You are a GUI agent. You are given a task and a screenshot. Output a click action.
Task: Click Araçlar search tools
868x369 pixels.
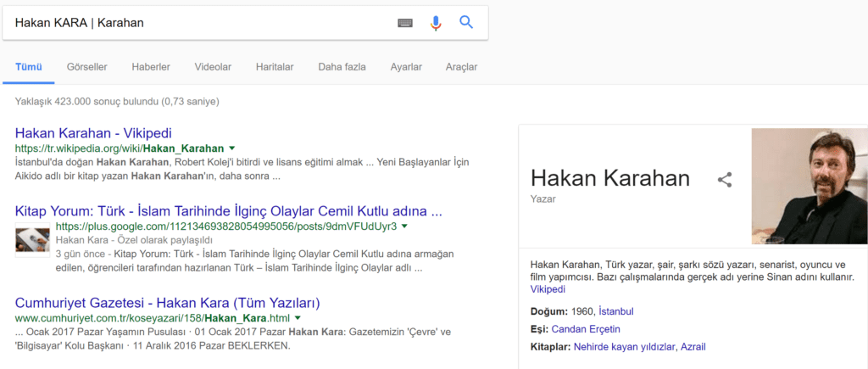click(x=461, y=67)
